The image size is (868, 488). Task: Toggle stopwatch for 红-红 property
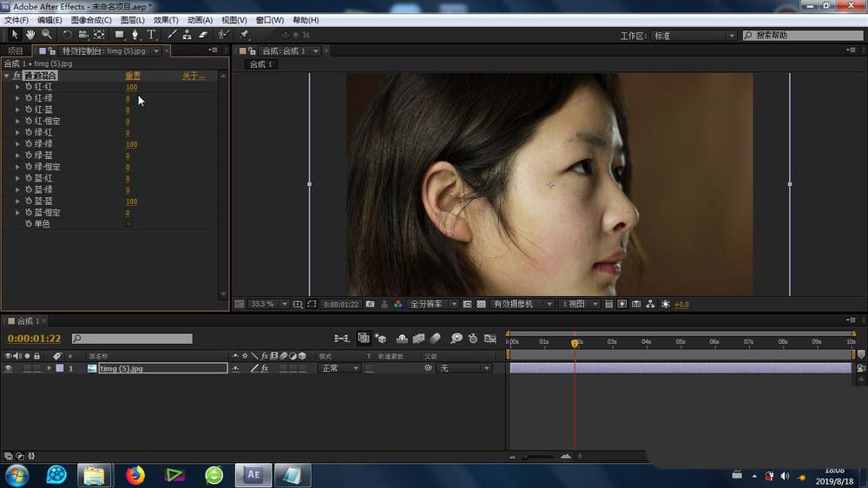tap(29, 87)
